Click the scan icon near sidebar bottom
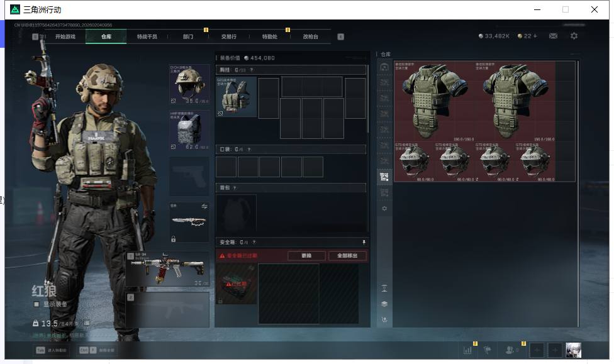 click(x=384, y=289)
